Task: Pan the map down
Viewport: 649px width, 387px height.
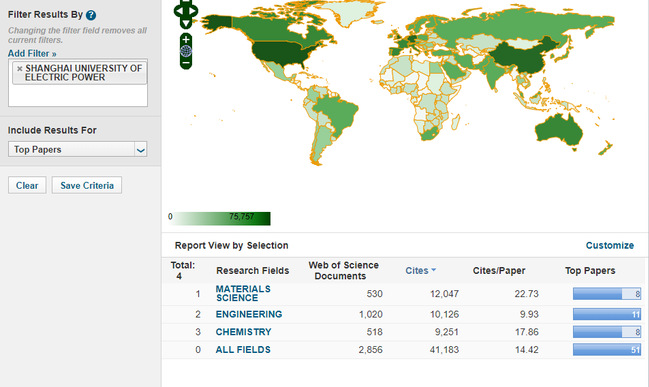Action: coord(186,24)
